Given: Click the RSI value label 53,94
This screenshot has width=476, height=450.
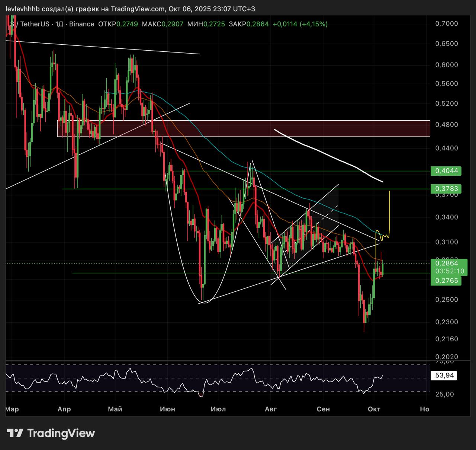Looking at the screenshot, I should coord(444,375).
